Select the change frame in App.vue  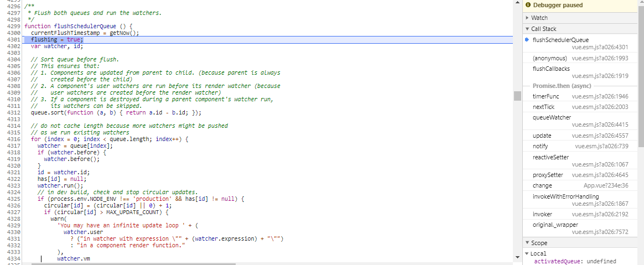[x=580, y=186]
